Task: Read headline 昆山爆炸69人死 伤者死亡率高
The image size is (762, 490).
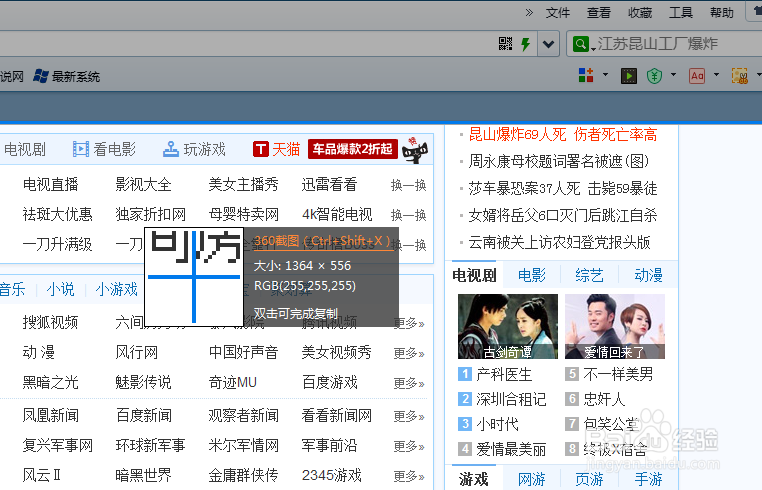Action: (x=563, y=134)
